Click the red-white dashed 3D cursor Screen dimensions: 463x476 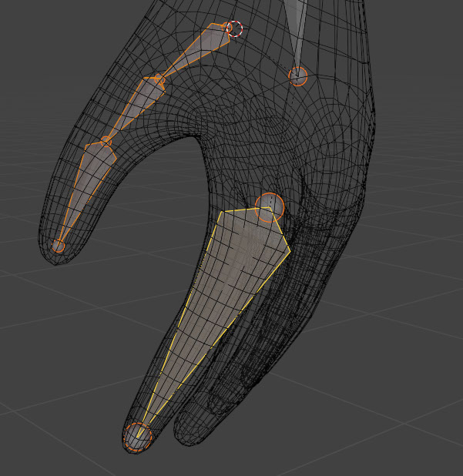tap(235, 29)
